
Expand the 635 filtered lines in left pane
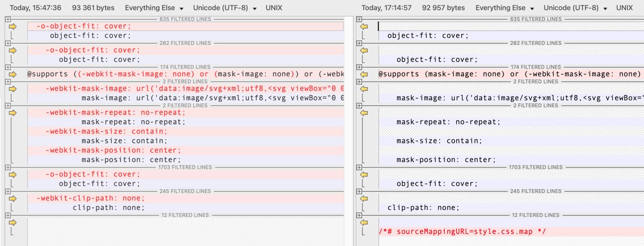[8, 19]
